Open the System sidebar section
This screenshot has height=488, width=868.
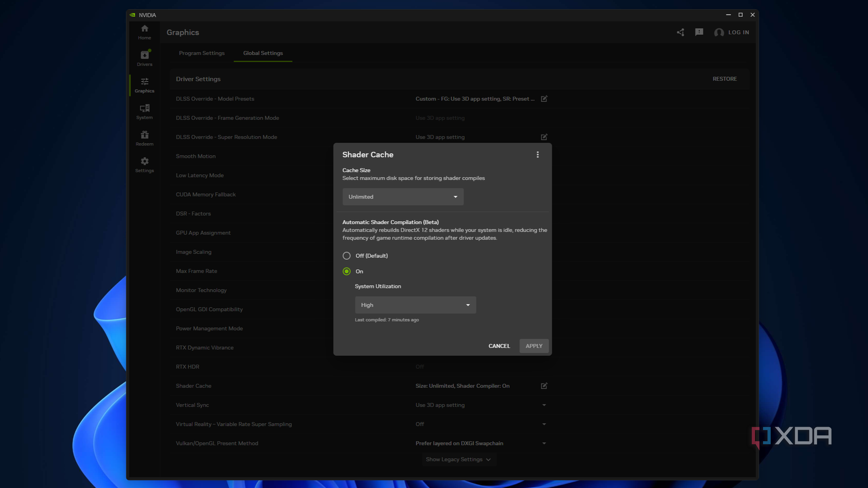144,112
